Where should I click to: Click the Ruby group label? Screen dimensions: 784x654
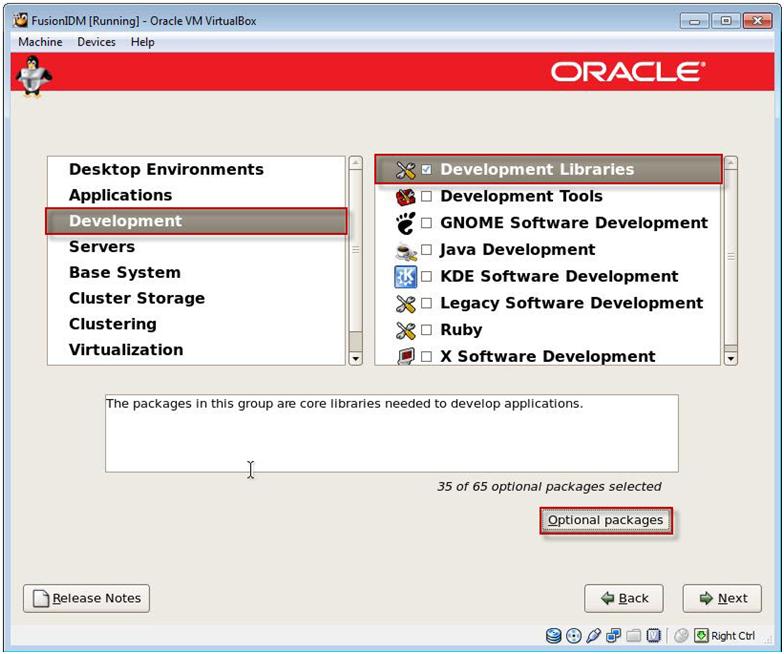pos(461,330)
